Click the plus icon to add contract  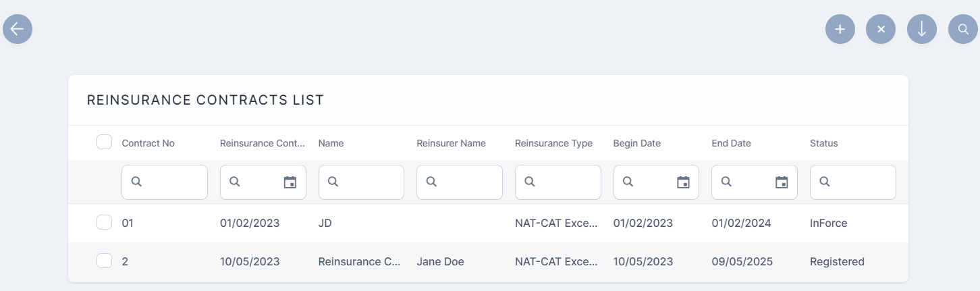pyautogui.click(x=840, y=29)
